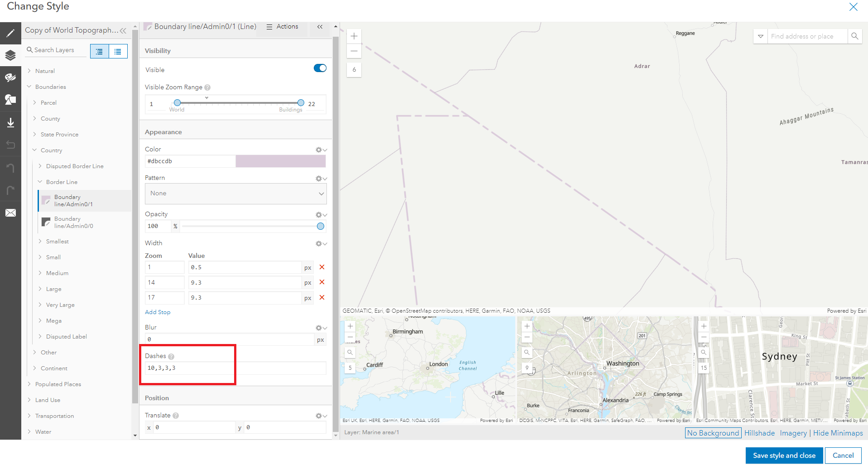Open the Quick Edit color palette icon
The width and height of the screenshot is (868, 470).
(x=11, y=78)
